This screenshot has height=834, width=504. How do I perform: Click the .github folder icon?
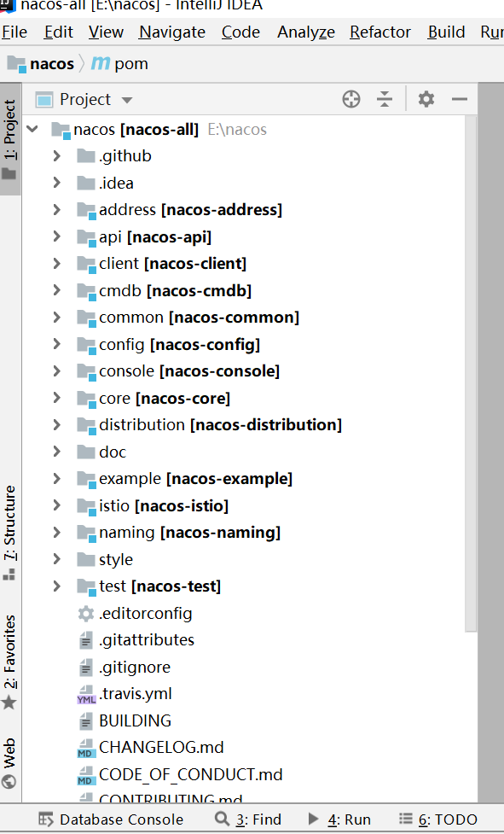point(86,156)
